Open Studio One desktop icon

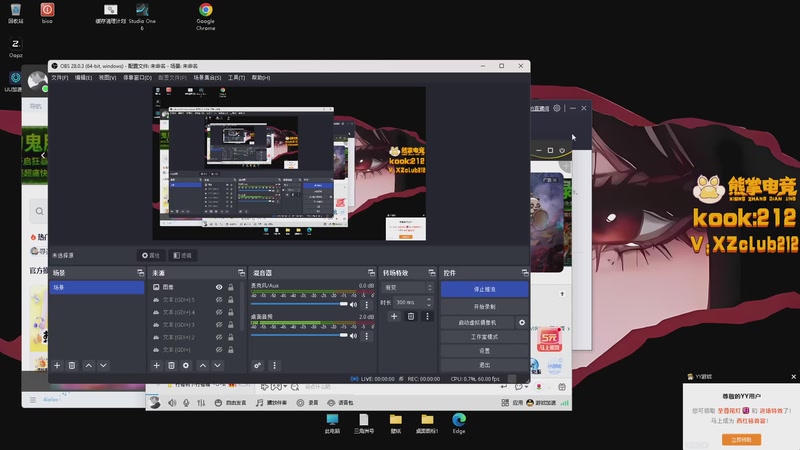pos(142,16)
